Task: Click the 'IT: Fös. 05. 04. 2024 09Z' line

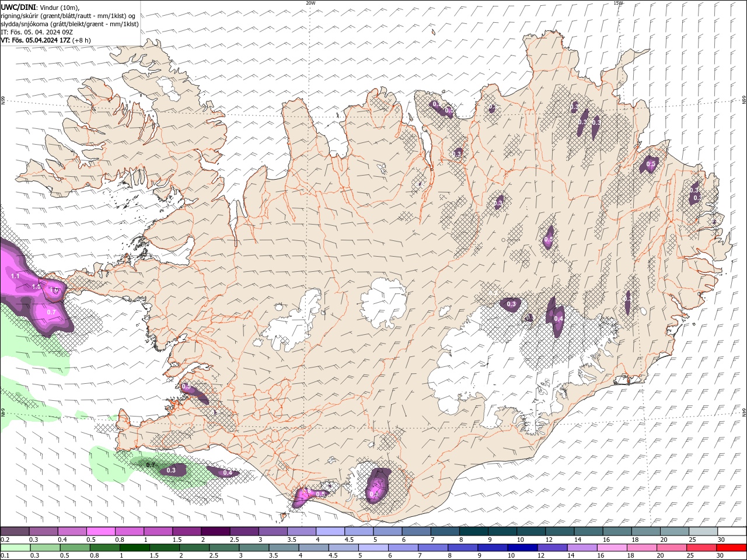Action: (x=37, y=32)
